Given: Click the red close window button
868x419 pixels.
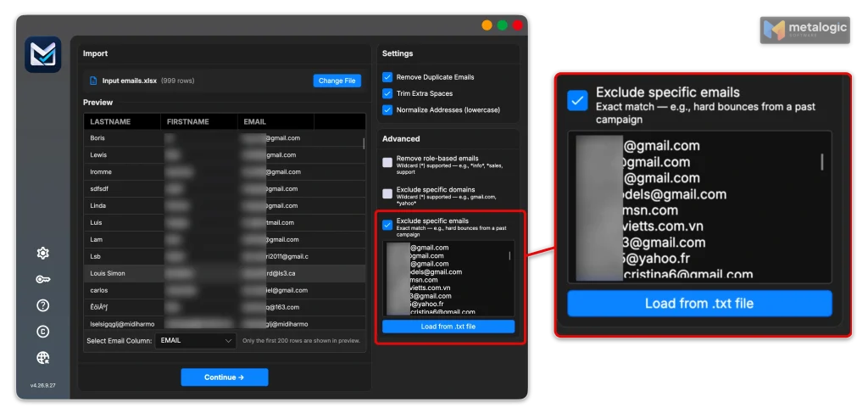Looking at the screenshot, I should (x=517, y=25).
